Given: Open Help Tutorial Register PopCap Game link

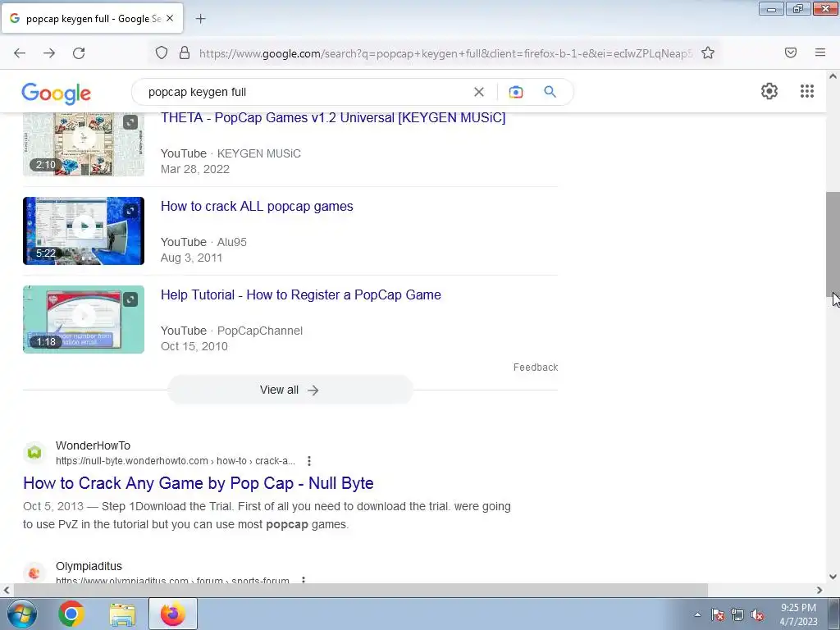Looking at the screenshot, I should 300,294.
